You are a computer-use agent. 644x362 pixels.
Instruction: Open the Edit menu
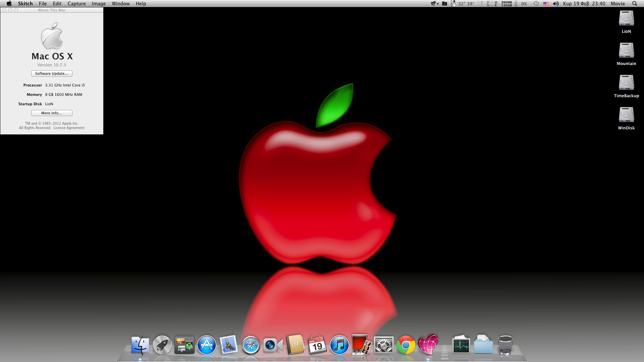(57, 4)
